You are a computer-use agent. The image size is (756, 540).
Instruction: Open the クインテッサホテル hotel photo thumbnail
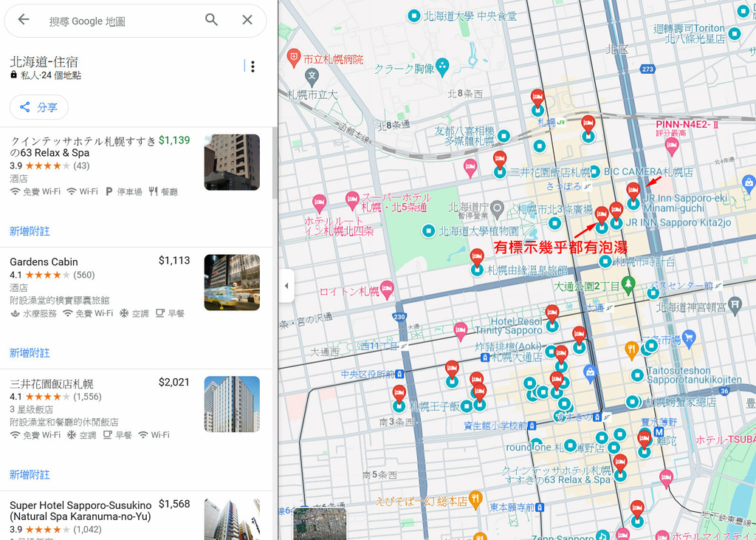(232, 162)
